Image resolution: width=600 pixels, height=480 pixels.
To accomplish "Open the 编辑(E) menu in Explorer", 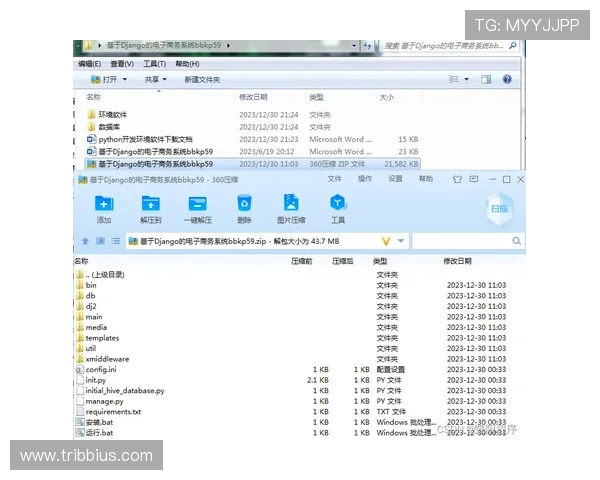I will tap(90, 64).
